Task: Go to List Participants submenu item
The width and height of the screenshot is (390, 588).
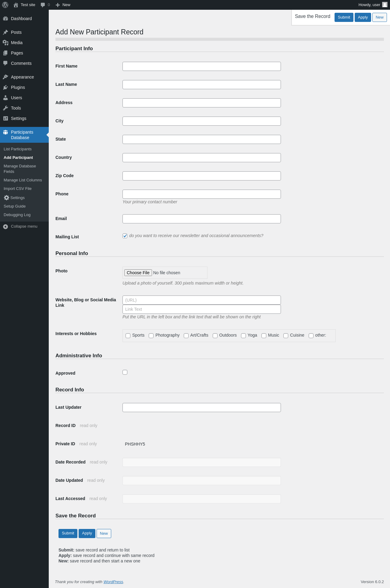Action: tap(18, 149)
